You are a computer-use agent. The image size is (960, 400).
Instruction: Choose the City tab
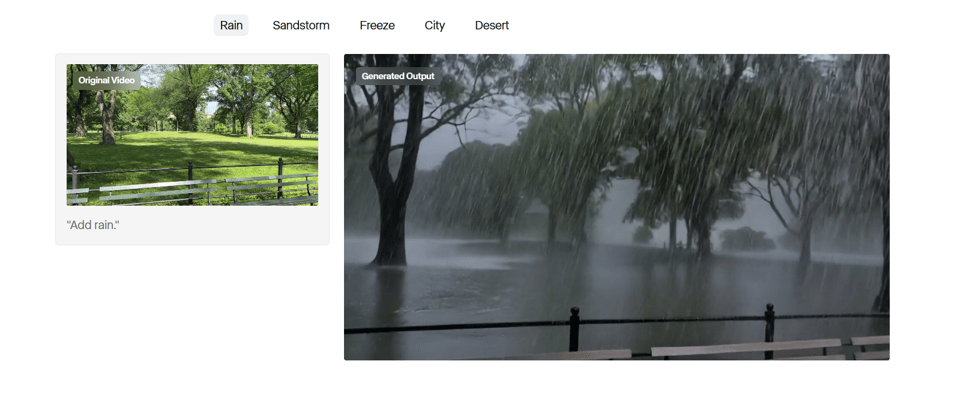click(435, 25)
